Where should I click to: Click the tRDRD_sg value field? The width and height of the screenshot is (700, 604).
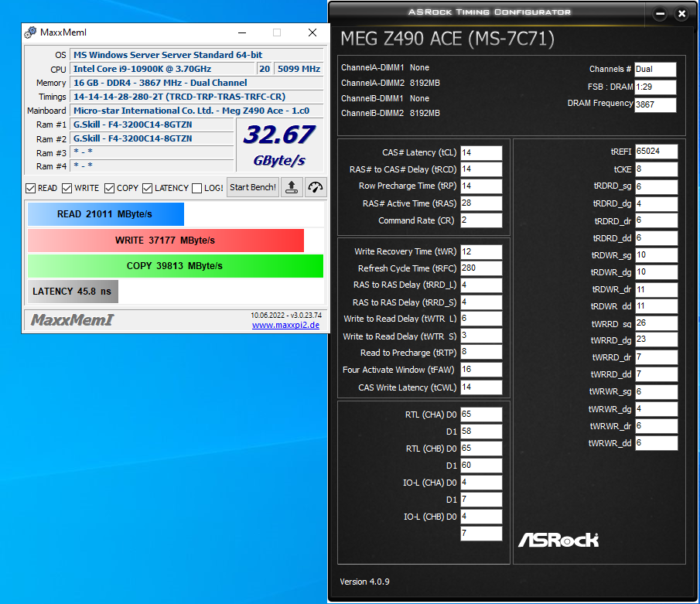coord(656,186)
